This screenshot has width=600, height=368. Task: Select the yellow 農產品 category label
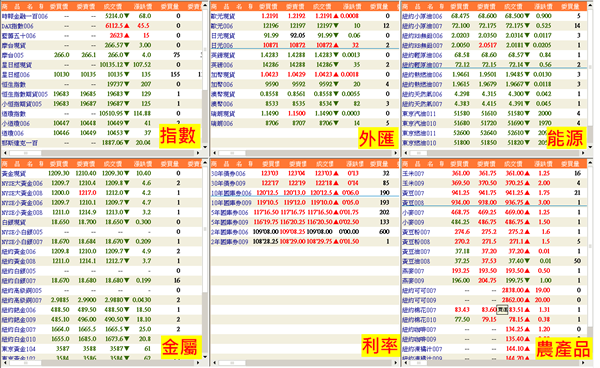[x=563, y=347]
